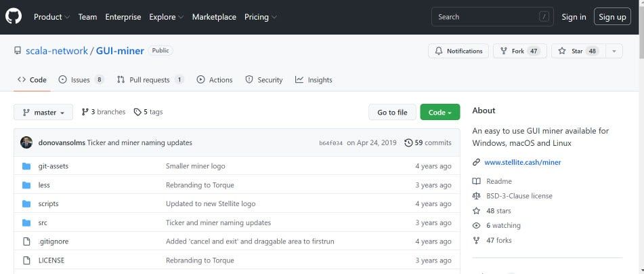
Task: Open the Actions tab
Action: coord(215,80)
